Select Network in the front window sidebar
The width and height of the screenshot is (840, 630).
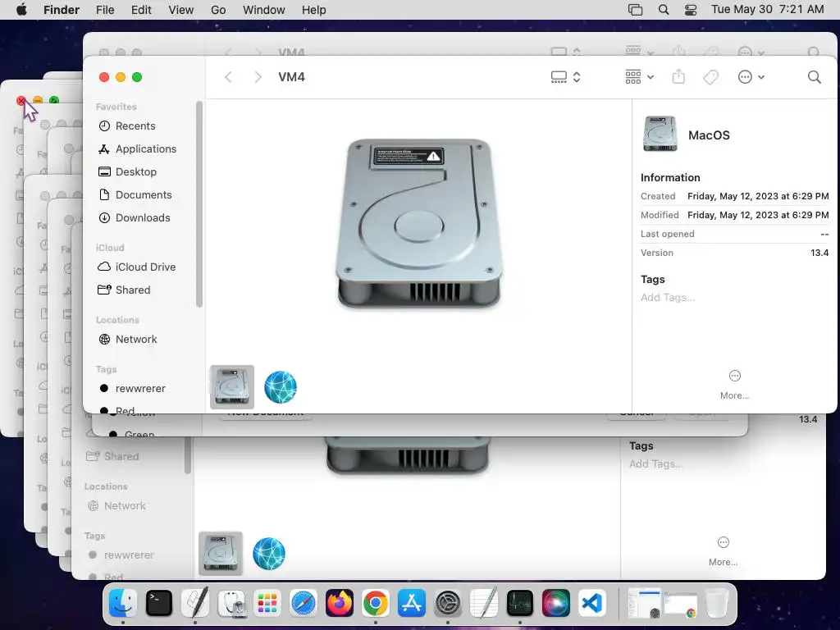click(128, 339)
